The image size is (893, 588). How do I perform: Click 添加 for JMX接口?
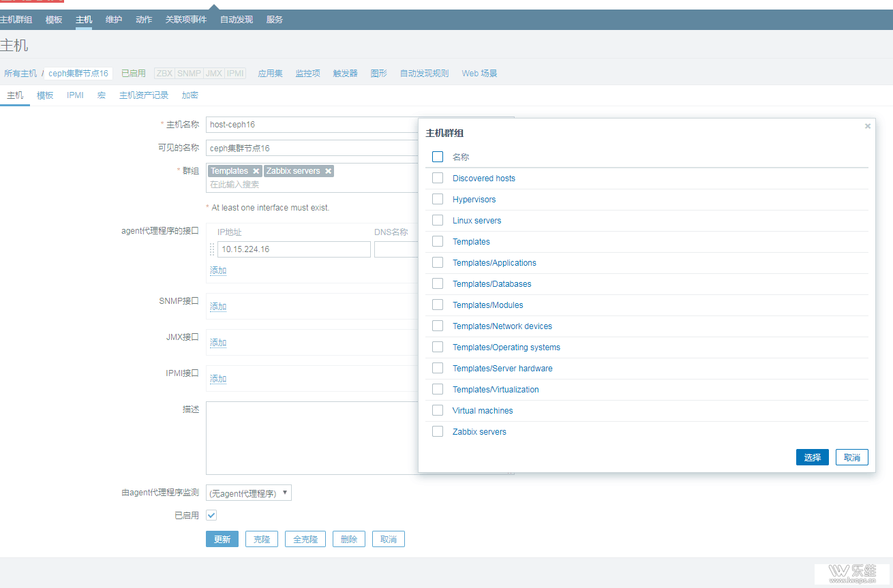[x=218, y=343]
